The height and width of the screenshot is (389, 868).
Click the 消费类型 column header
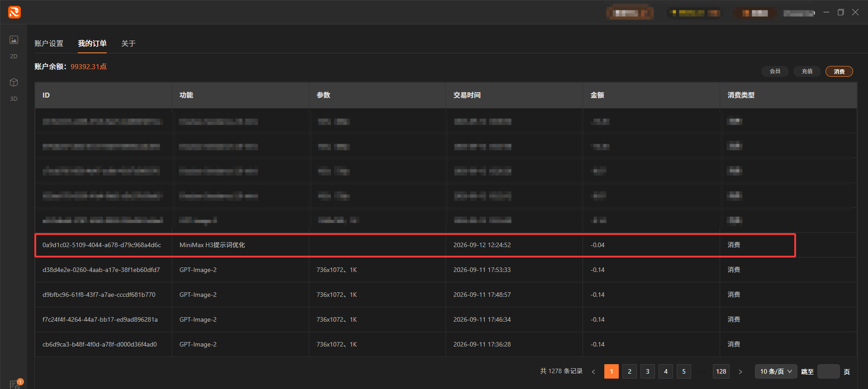789,95
